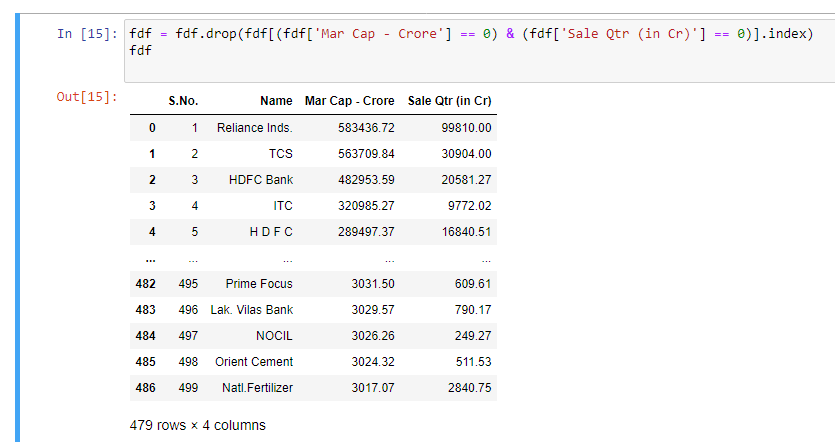
Task: Click S.No. value 499
Action: (188, 388)
